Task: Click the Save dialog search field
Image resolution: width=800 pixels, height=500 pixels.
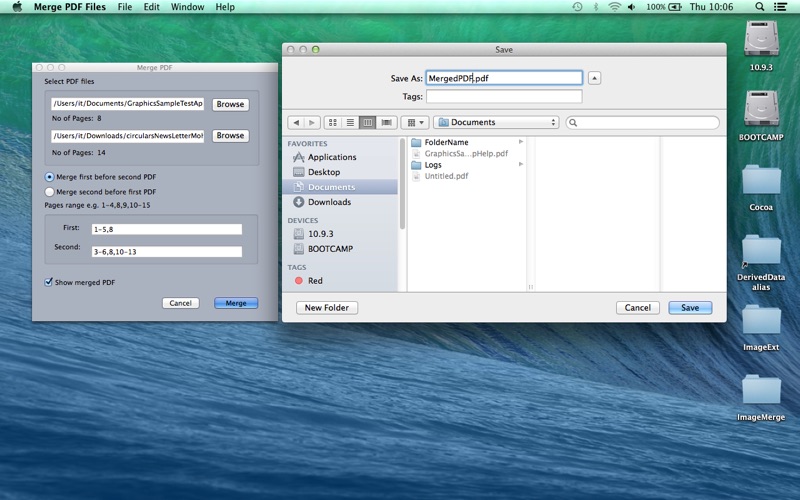Action: tap(642, 122)
